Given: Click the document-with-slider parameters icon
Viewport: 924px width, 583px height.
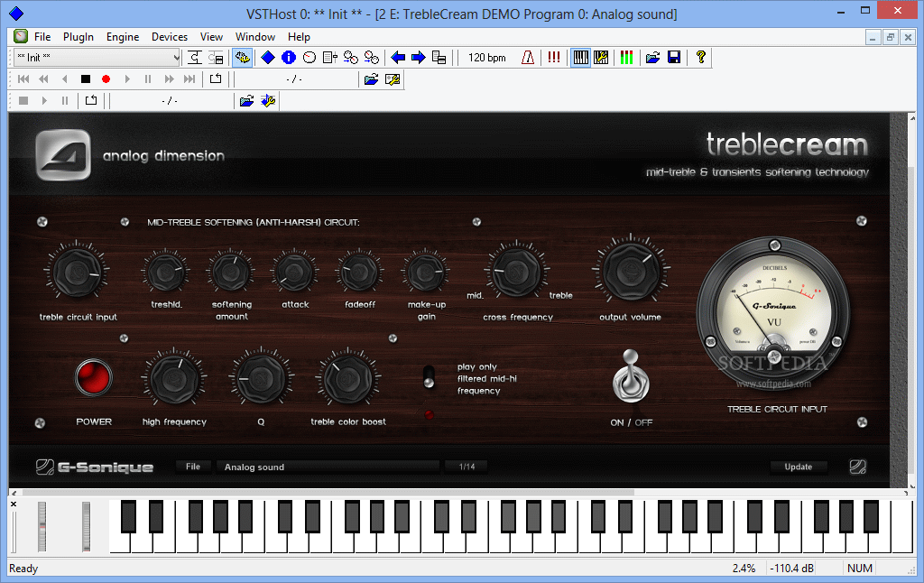Looking at the screenshot, I should coord(330,57).
